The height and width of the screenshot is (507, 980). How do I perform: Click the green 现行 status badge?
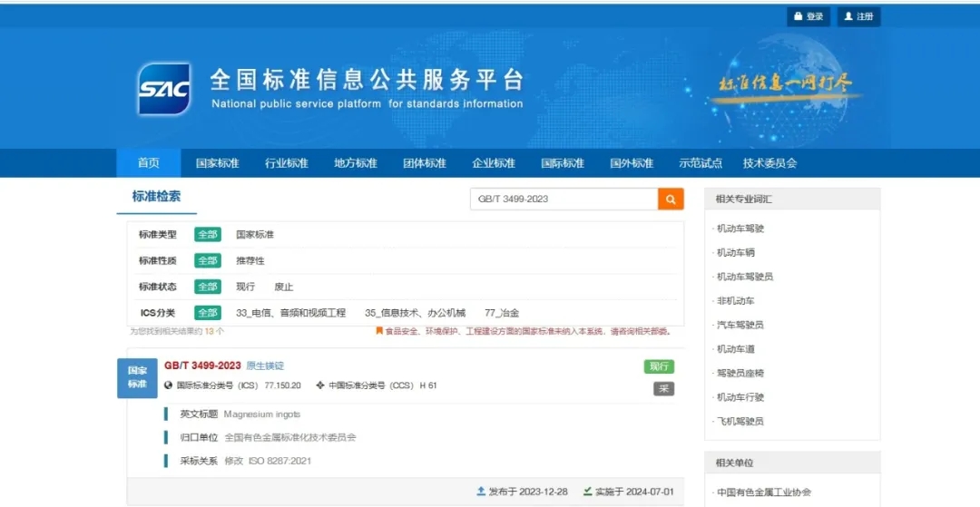(659, 366)
